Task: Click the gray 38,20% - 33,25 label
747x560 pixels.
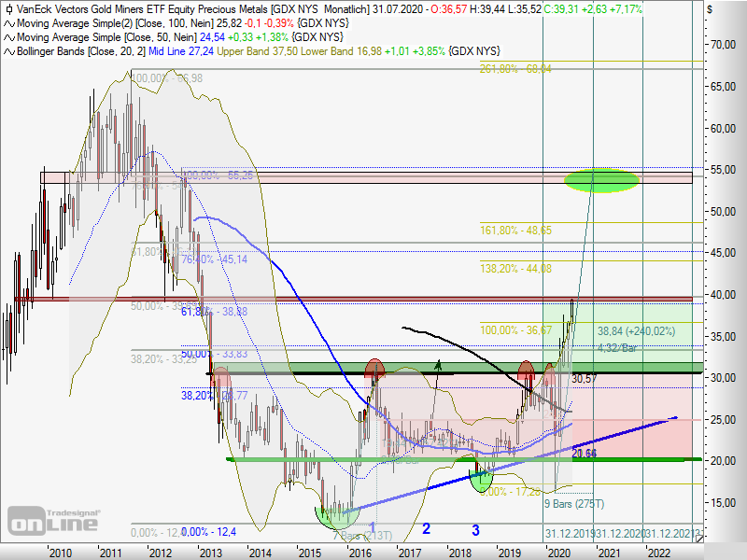Action: [164, 359]
